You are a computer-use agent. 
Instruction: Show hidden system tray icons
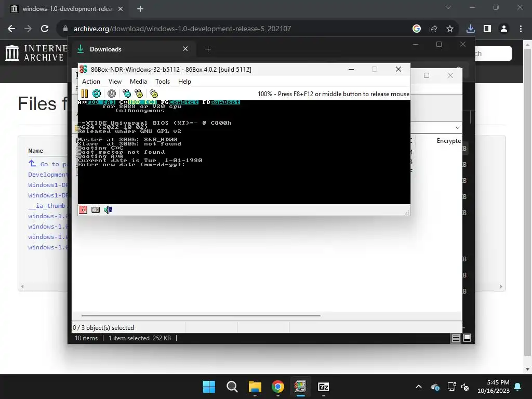pos(419,387)
